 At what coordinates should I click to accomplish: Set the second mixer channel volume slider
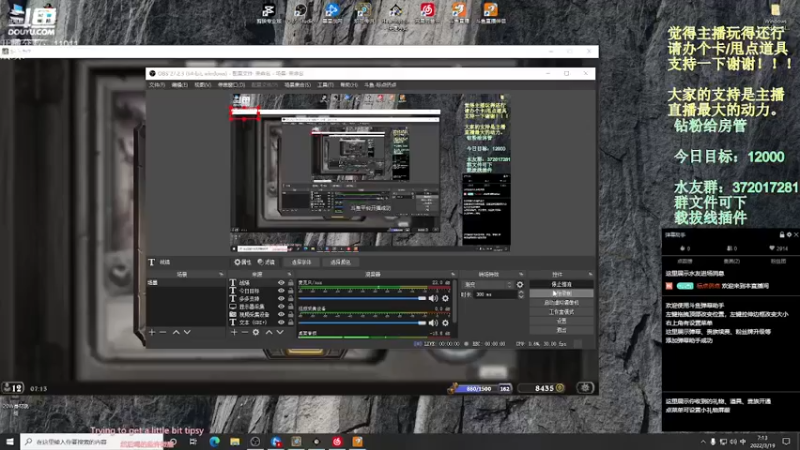point(362,322)
